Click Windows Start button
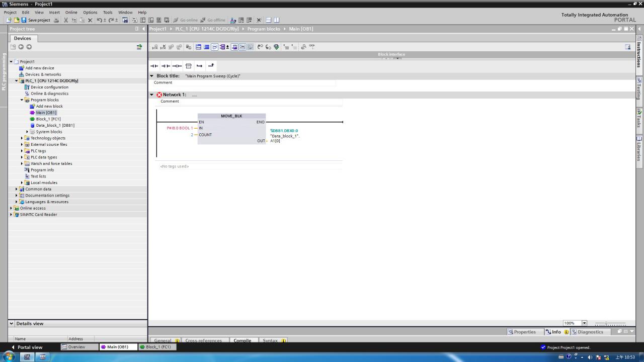The width and height of the screenshot is (644, 362). [9, 357]
